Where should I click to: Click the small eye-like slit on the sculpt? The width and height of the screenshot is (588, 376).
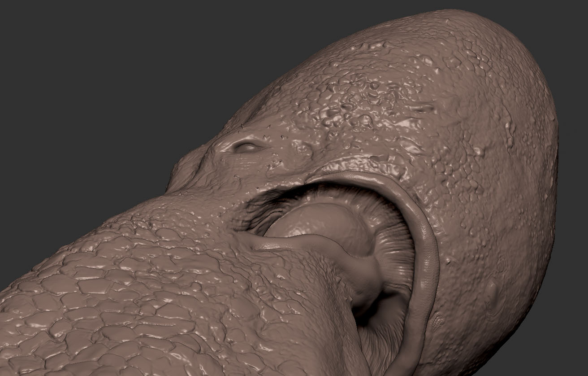246,147
